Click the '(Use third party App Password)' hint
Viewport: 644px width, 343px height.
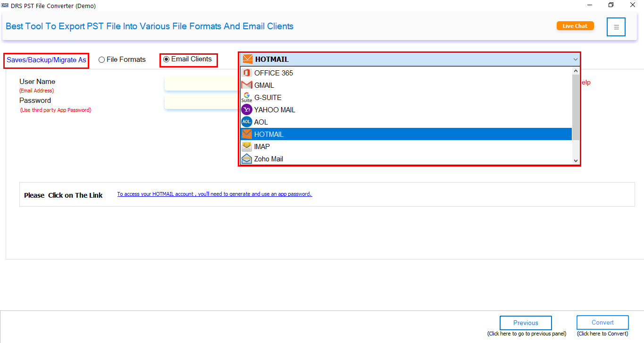point(56,110)
